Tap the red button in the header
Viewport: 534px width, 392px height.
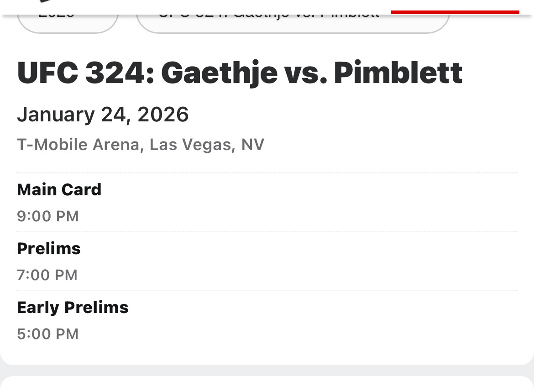point(455,11)
